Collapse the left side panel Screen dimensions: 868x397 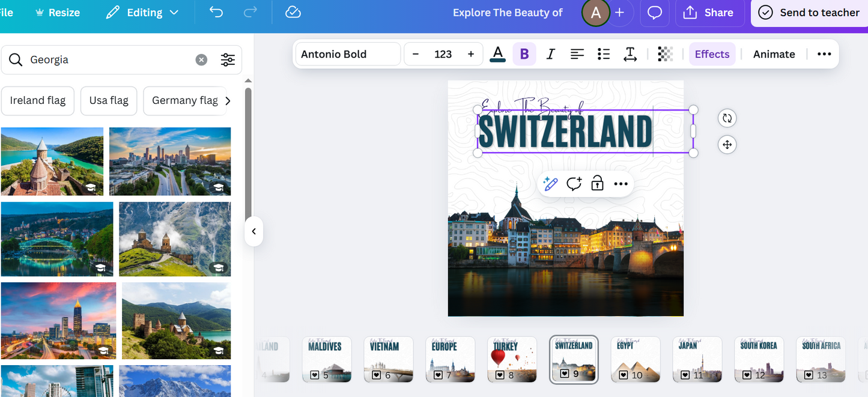[x=253, y=231]
